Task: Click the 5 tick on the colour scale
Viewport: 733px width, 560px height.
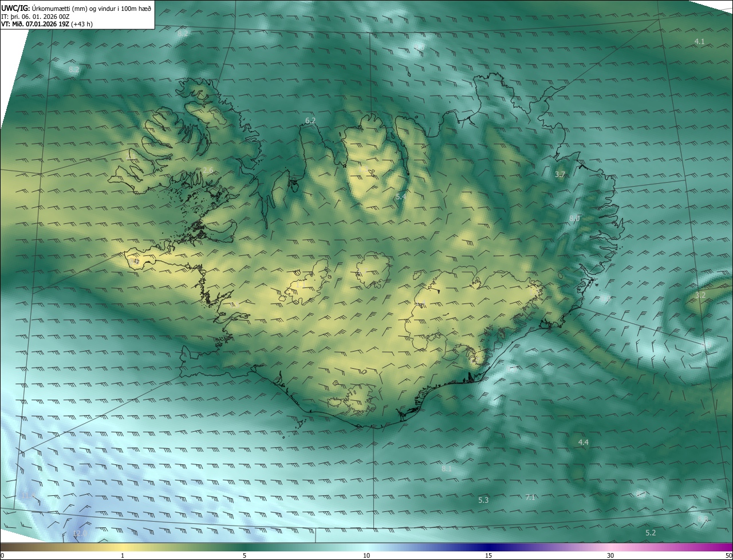Action: tap(245, 555)
